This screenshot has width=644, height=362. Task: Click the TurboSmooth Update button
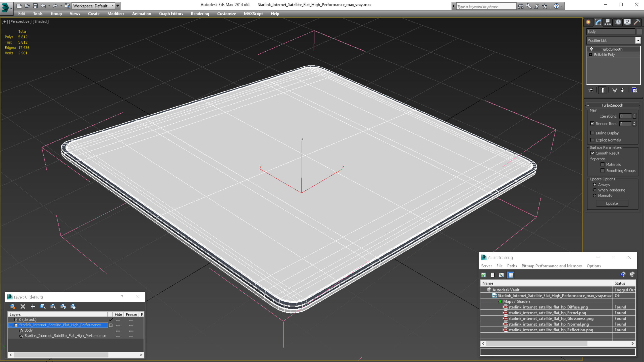pos(612,203)
